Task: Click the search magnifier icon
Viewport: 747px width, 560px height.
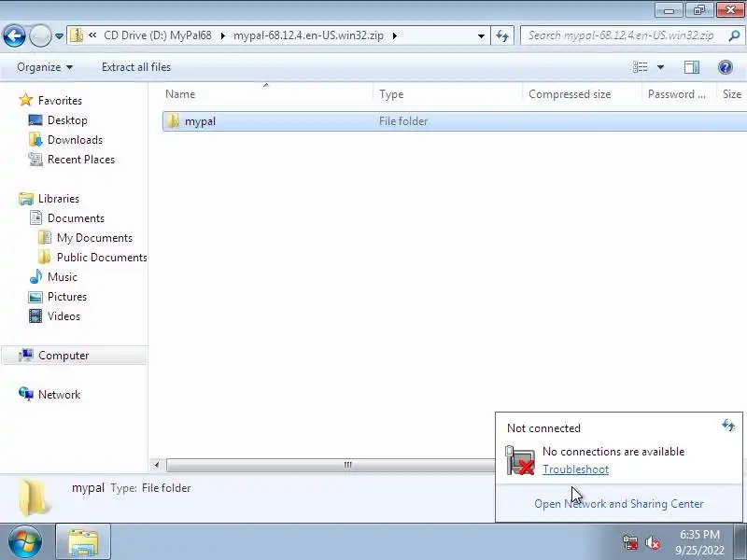Action: click(734, 35)
